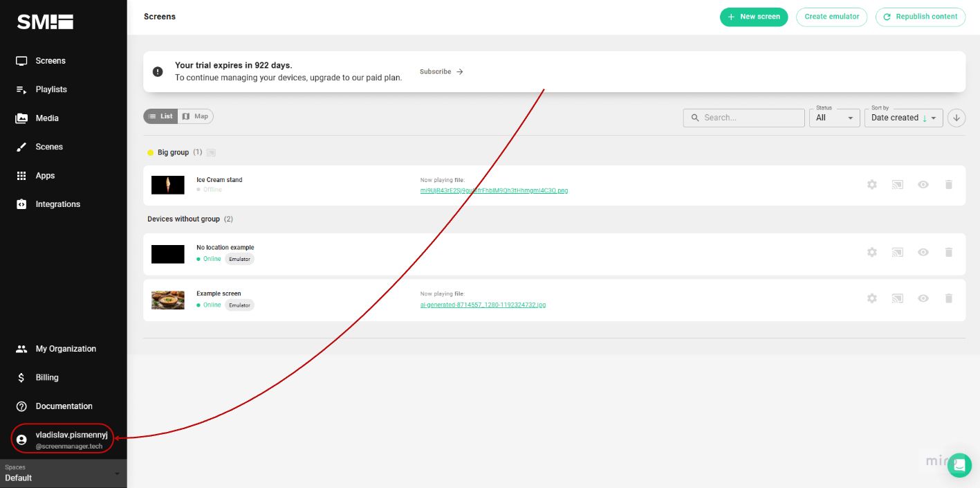Delete Ice Cream stand screen
Screen dimensions: 980x488
click(949, 185)
